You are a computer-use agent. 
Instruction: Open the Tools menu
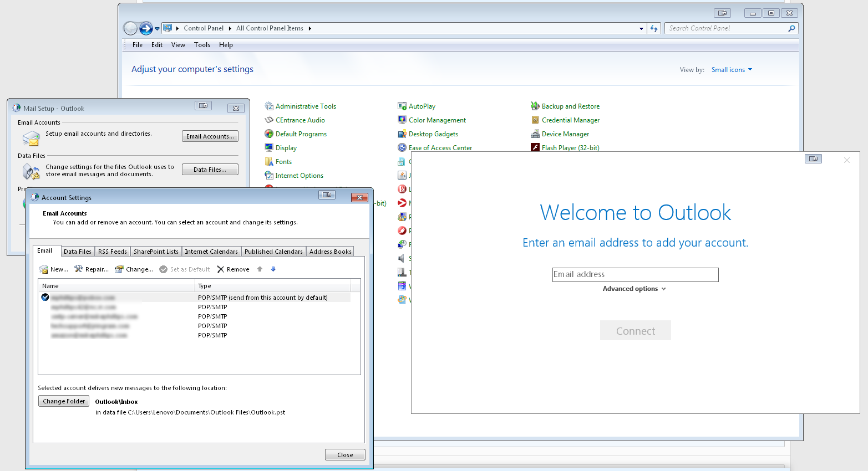coord(202,45)
